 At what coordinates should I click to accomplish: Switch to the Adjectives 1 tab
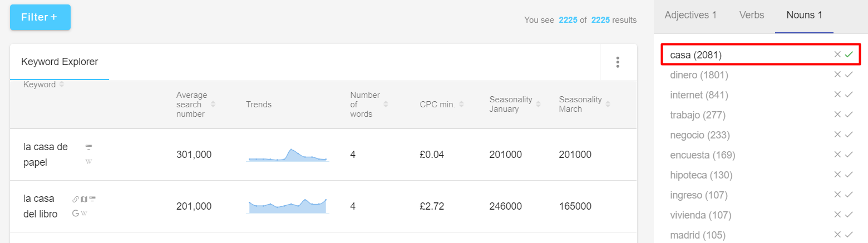pyautogui.click(x=691, y=15)
